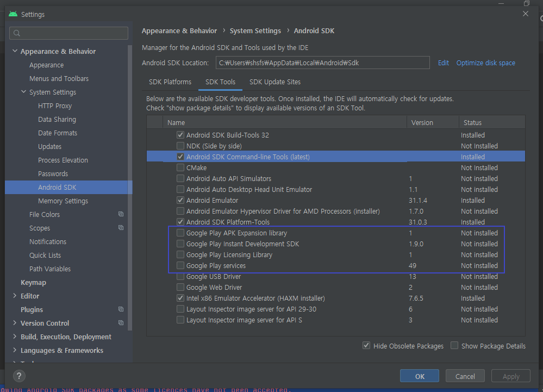The image size is (543, 392).
Task: Expand Languages & Frameworks node
Action: click(15, 350)
